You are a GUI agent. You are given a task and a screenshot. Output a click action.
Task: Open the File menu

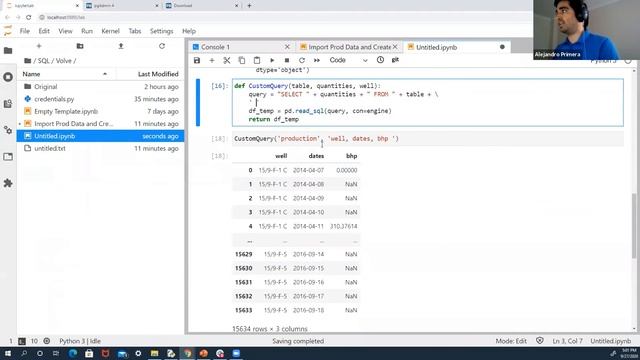pyautogui.click(x=25, y=31)
